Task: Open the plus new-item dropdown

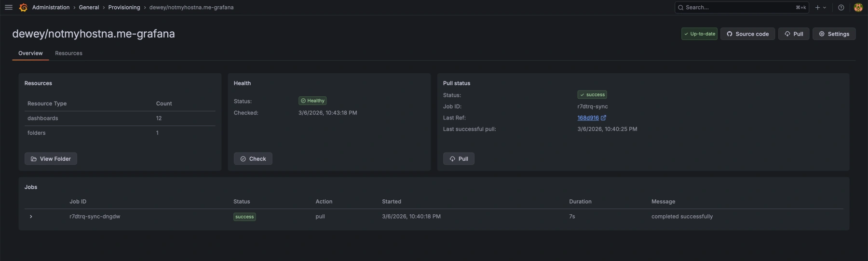Action: 820,7
